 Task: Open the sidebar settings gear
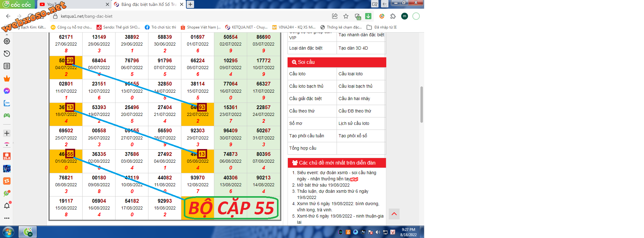(x=7, y=41)
